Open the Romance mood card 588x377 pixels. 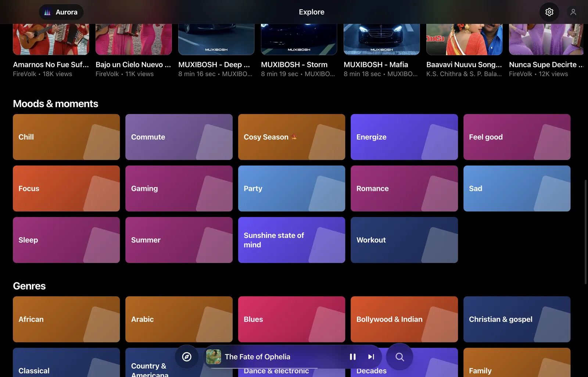click(x=404, y=188)
